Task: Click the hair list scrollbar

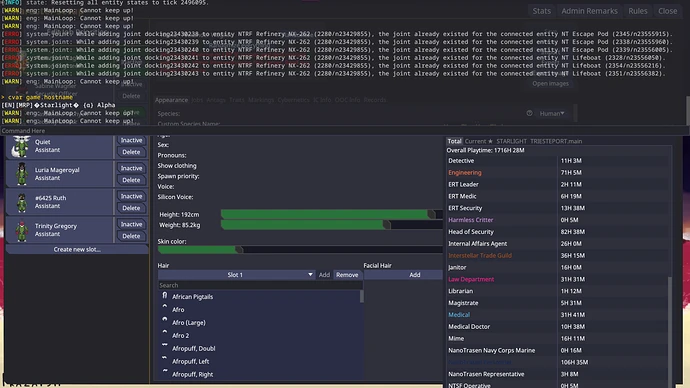Action: click(x=362, y=296)
